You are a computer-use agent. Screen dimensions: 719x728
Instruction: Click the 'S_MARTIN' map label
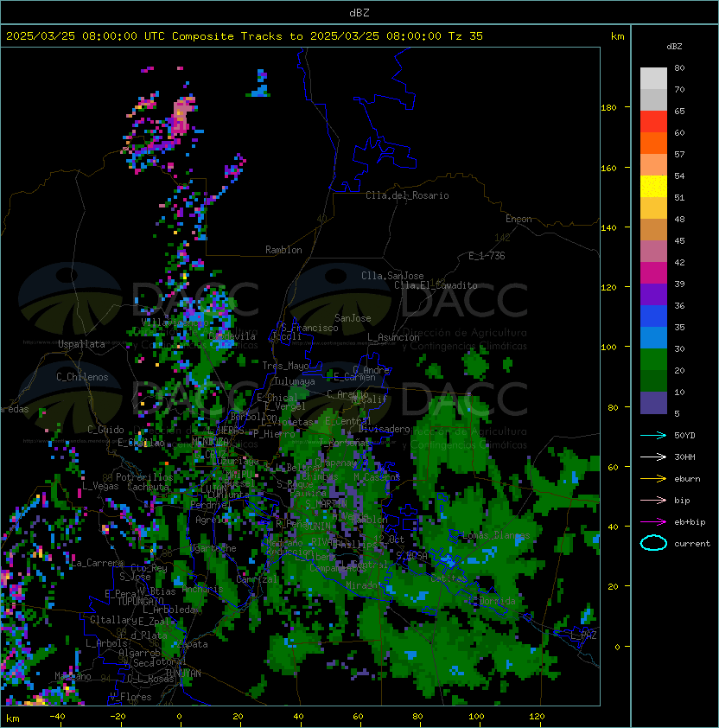[x=326, y=504]
